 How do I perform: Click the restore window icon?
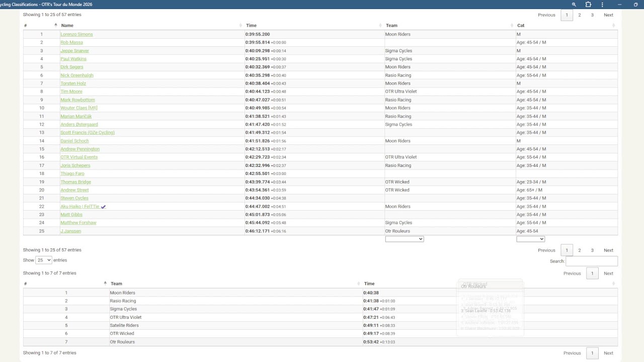pos(635,5)
